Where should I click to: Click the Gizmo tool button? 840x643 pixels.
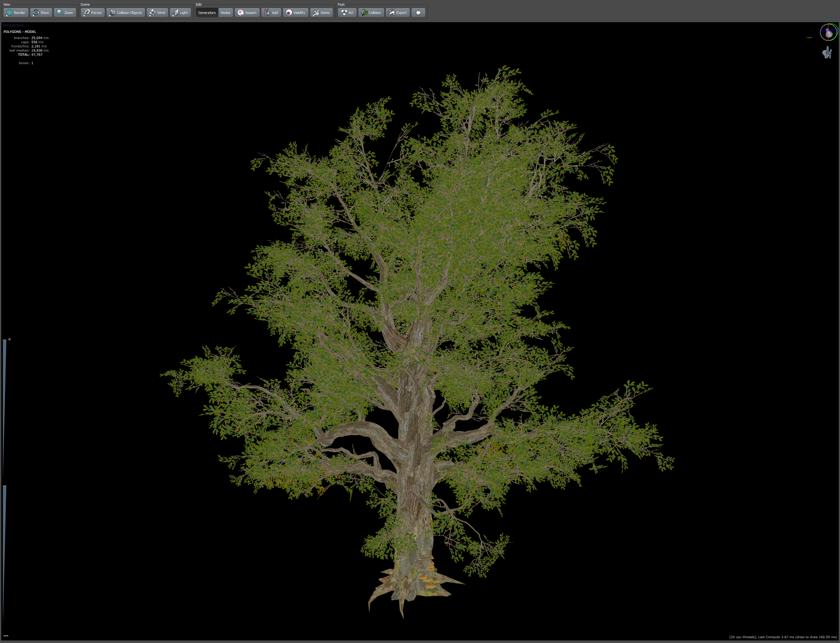tap(321, 13)
